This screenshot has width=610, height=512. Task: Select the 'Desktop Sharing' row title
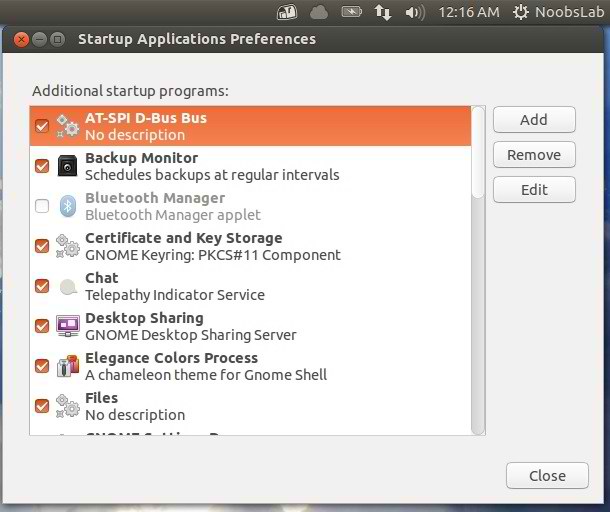click(x=144, y=318)
